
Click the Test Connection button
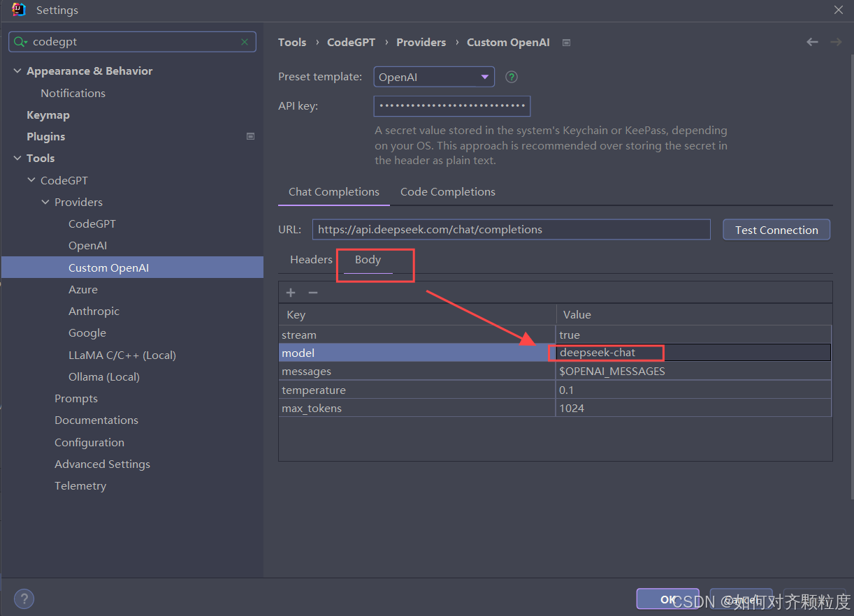point(776,230)
